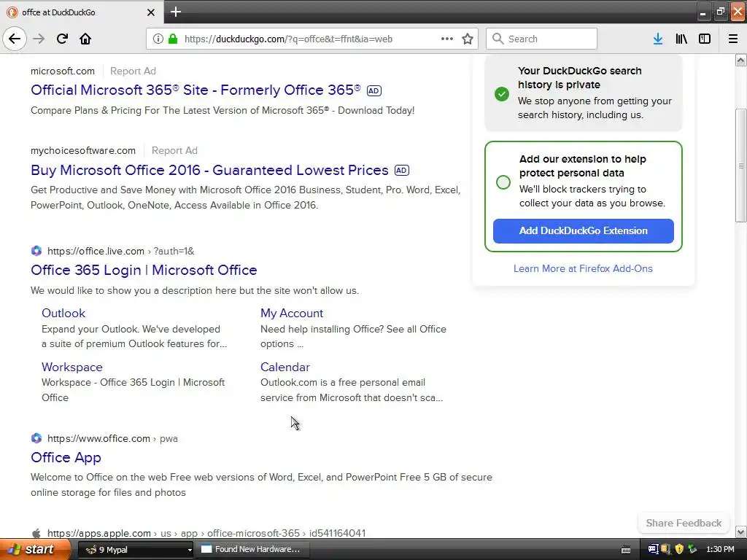Report Ad for microsoft.com result
This screenshot has height=560, width=747.
tap(133, 71)
